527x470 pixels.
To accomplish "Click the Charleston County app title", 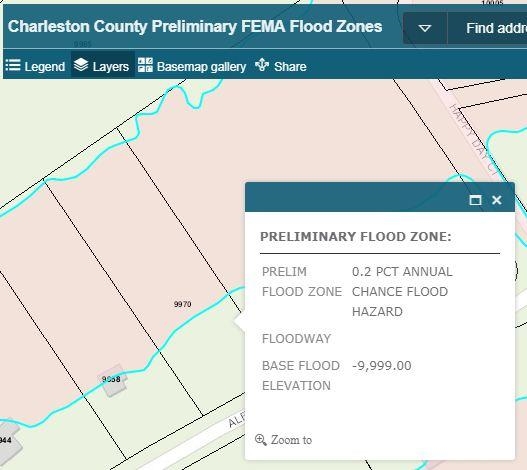I will tap(195, 26).
